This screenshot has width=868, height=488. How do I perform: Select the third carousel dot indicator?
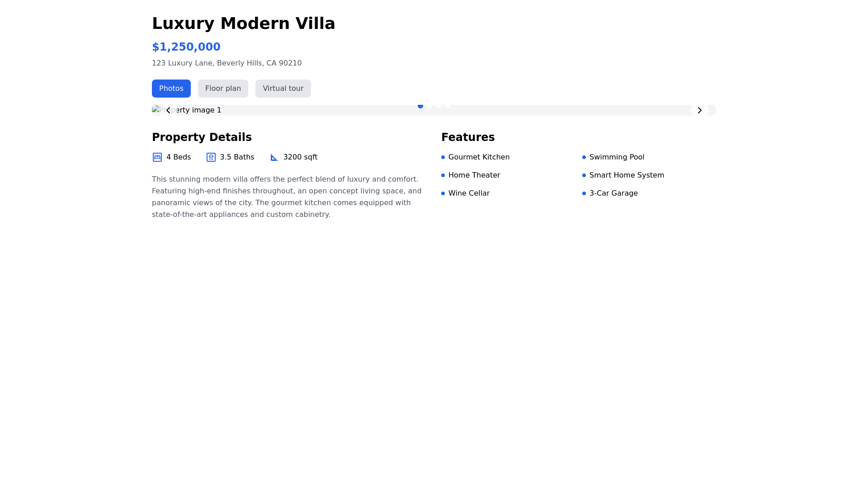click(x=439, y=106)
